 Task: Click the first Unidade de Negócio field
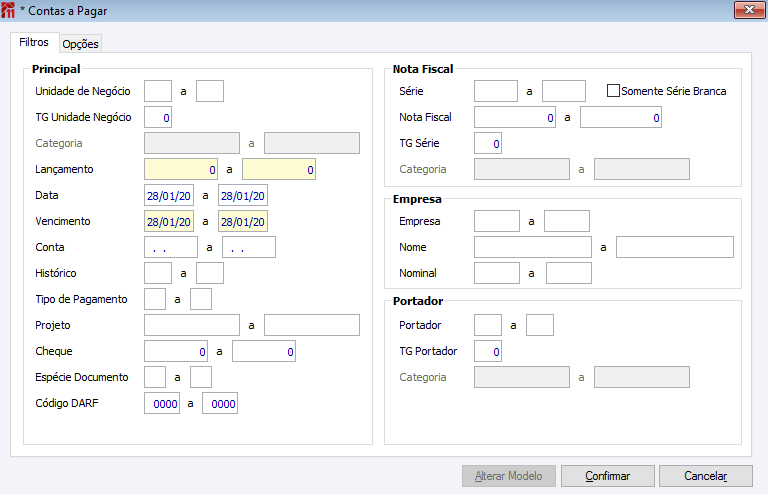coord(158,91)
